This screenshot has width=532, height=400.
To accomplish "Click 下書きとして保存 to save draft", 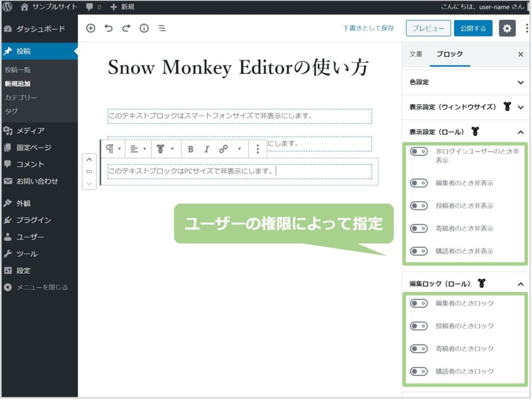I will (368, 28).
